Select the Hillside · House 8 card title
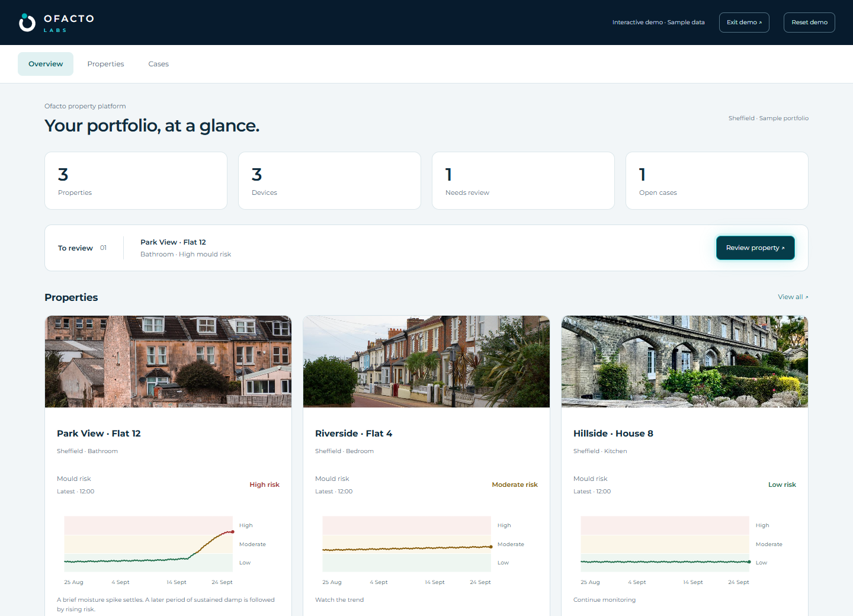Image resolution: width=853 pixels, height=616 pixels. click(613, 434)
